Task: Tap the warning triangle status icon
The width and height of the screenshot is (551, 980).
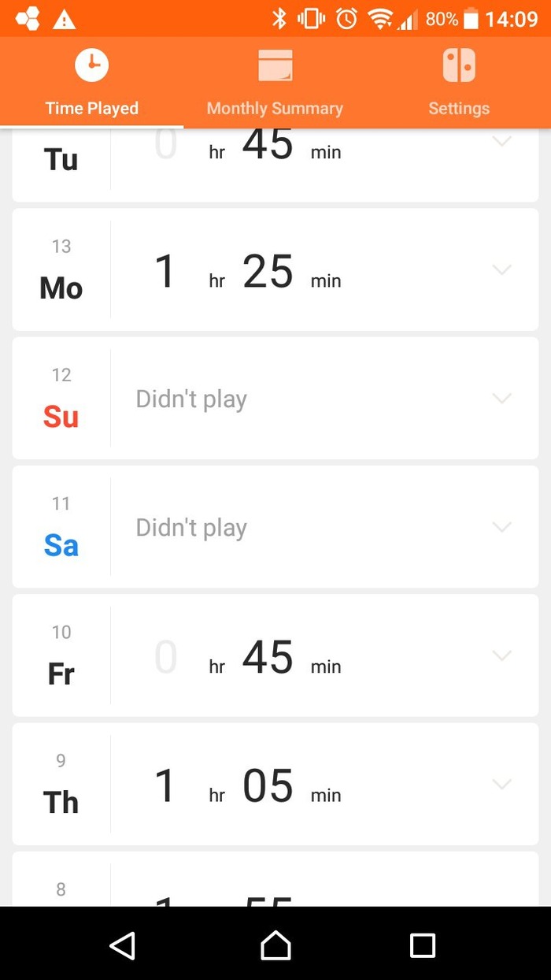Action: (64, 20)
